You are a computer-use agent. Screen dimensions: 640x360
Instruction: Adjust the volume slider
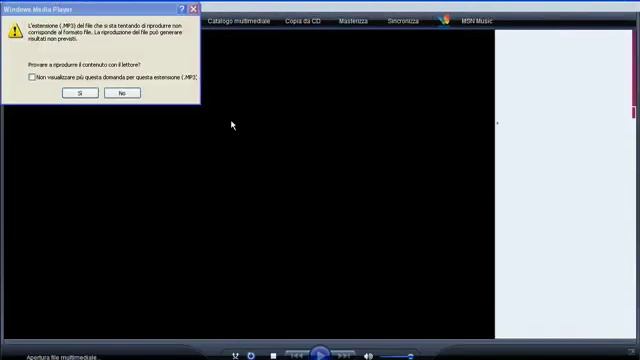[398, 357]
